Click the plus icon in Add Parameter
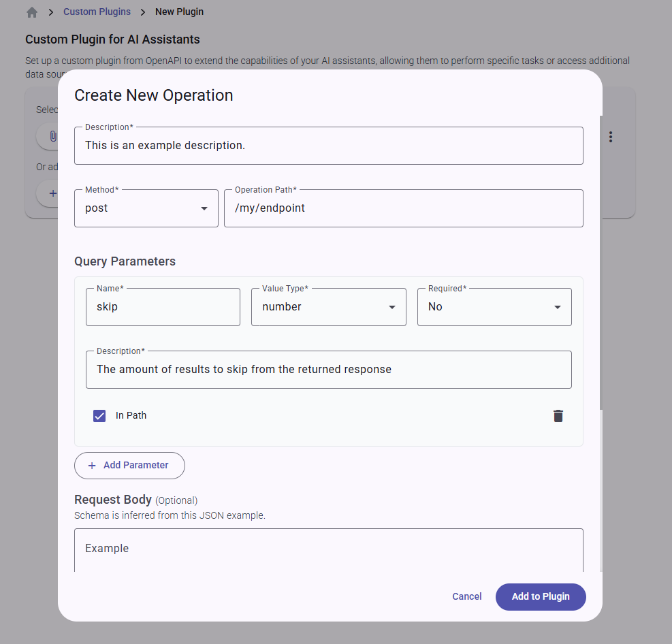 92,466
